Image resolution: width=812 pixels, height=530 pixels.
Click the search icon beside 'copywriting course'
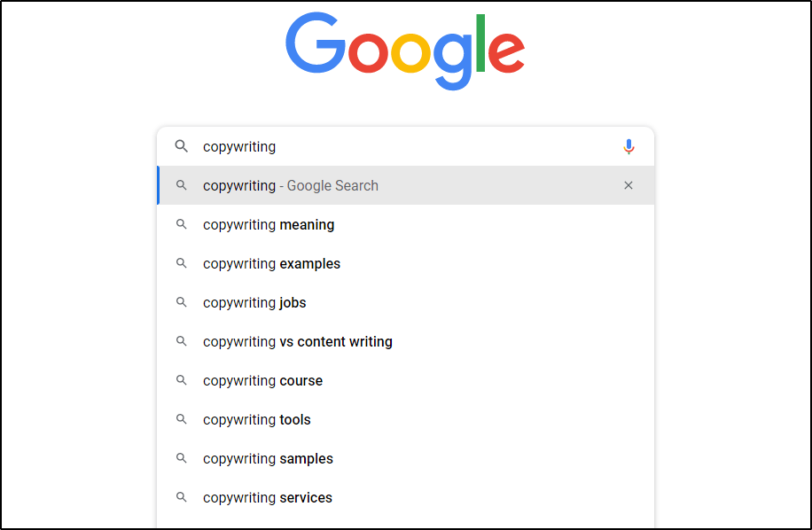182,380
